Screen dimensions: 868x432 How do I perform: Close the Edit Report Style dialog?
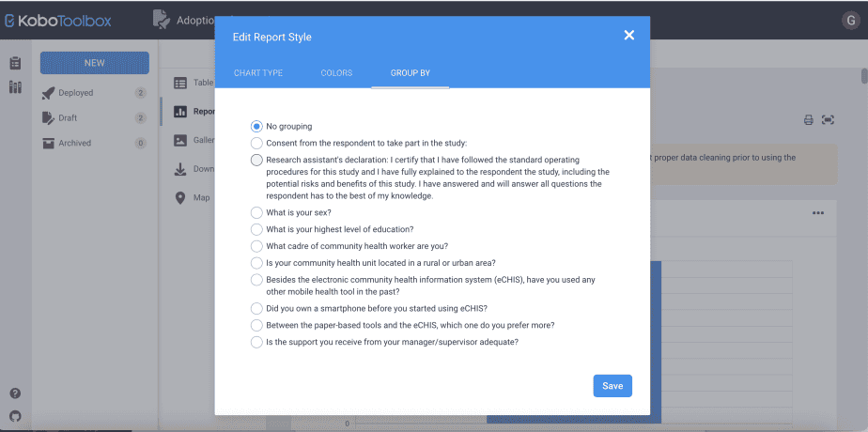(628, 36)
